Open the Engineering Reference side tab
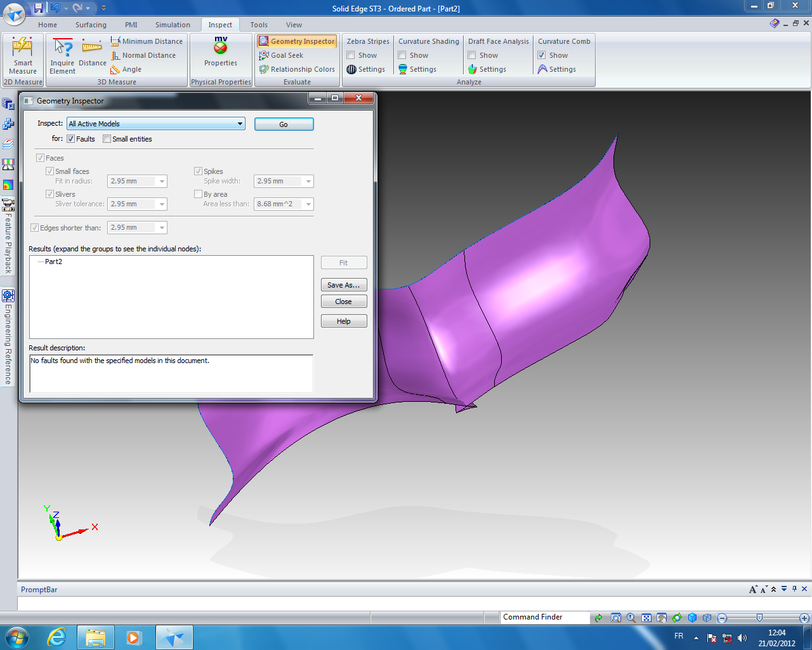 pos(8,337)
